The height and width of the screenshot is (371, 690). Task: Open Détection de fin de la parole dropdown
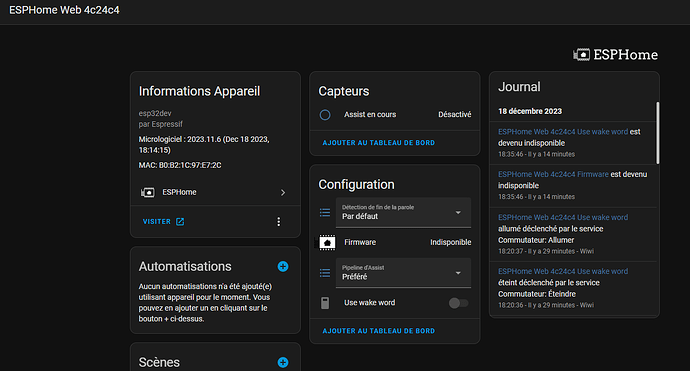(x=403, y=213)
